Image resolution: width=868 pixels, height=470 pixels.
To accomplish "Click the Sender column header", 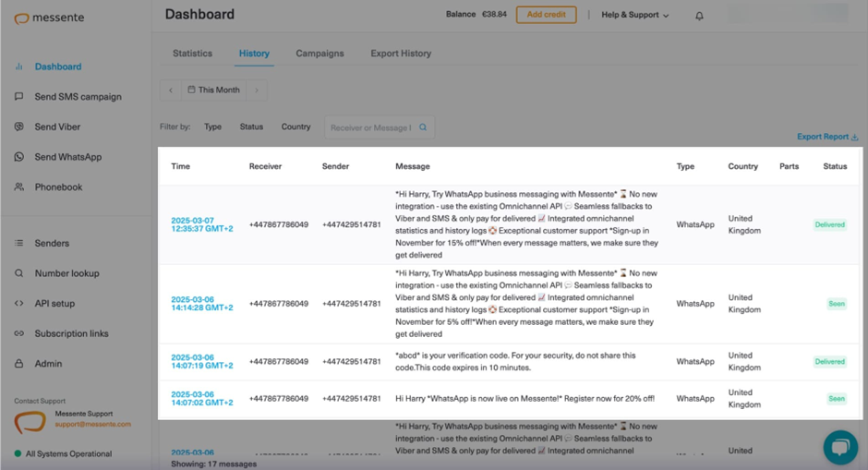I will [x=335, y=166].
